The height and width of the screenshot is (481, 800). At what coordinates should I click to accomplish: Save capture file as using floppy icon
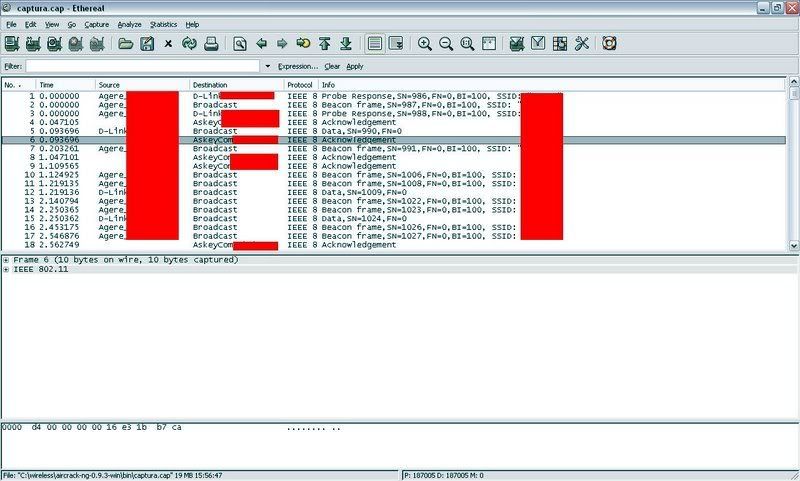147,44
